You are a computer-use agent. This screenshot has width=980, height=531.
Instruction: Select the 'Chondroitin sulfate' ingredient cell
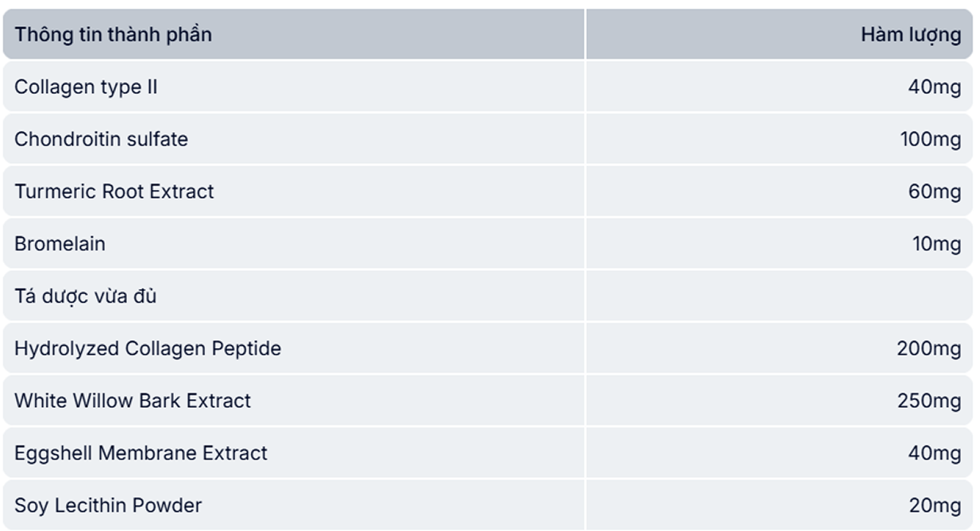coord(101,139)
